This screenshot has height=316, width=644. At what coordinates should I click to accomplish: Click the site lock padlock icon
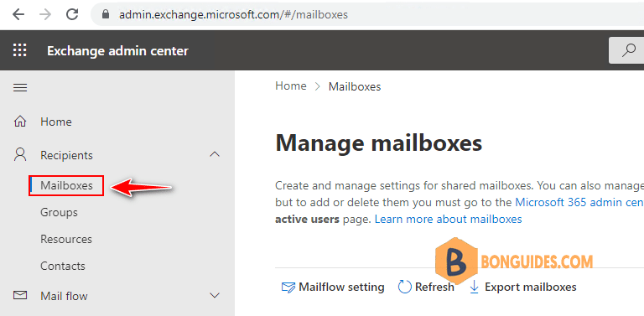coord(106,15)
